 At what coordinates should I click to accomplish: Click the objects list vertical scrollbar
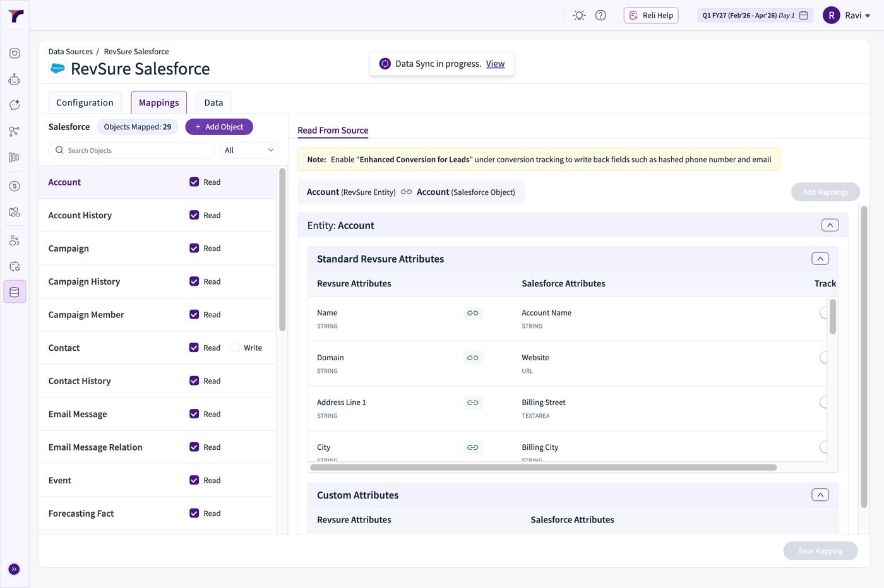(282, 249)
